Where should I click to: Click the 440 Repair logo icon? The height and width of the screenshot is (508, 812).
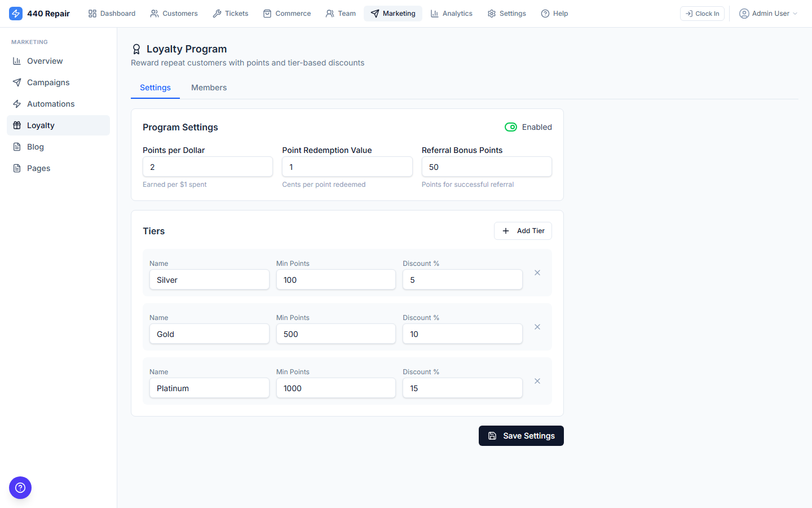pos(16,13)
